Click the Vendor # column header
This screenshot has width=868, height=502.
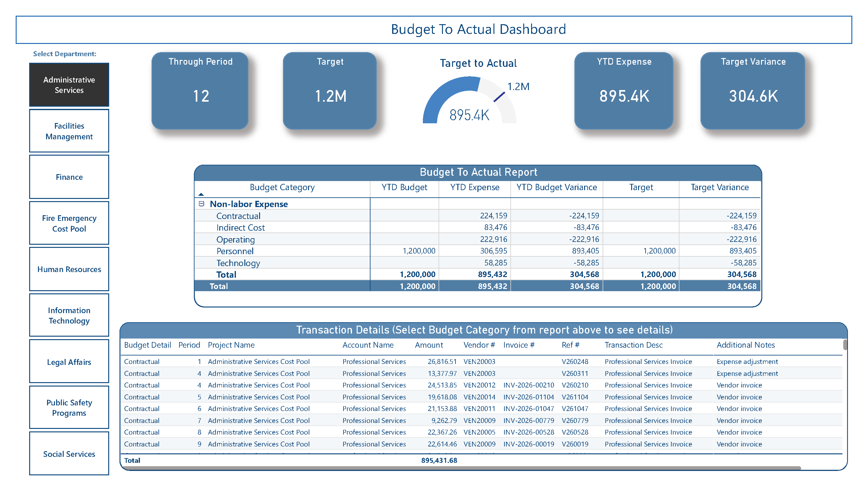pyautogui.click(x=479, y=345)
